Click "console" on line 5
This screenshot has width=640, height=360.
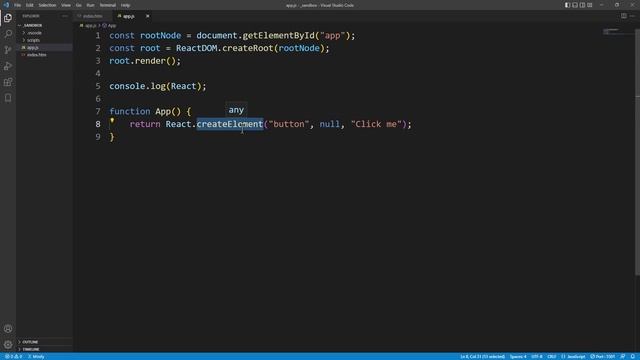pyautogui.click(x=127, y=86)
